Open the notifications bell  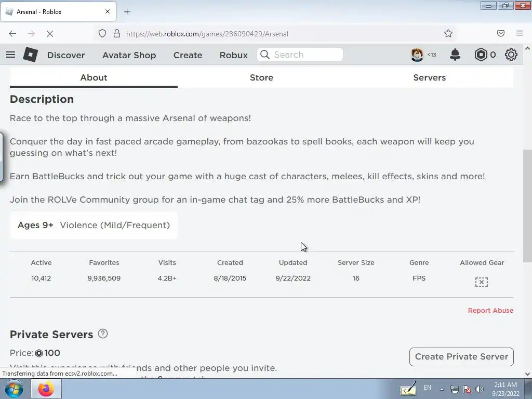click(455, 55)
